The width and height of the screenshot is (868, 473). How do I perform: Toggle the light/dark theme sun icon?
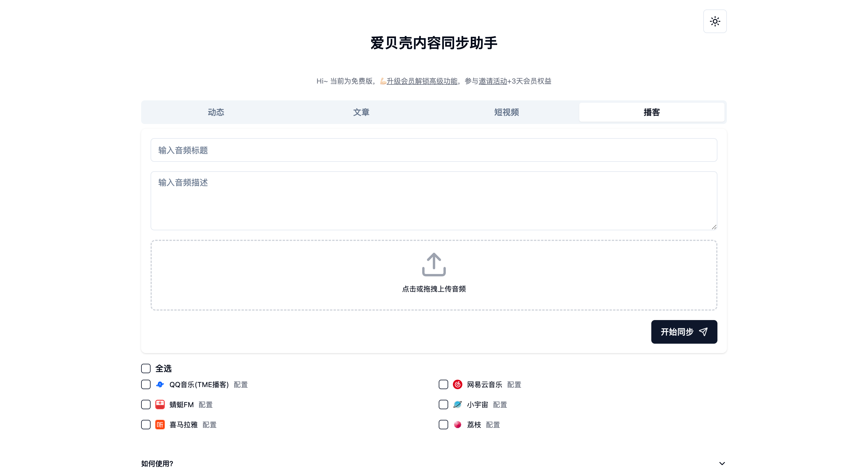[715, 21]
